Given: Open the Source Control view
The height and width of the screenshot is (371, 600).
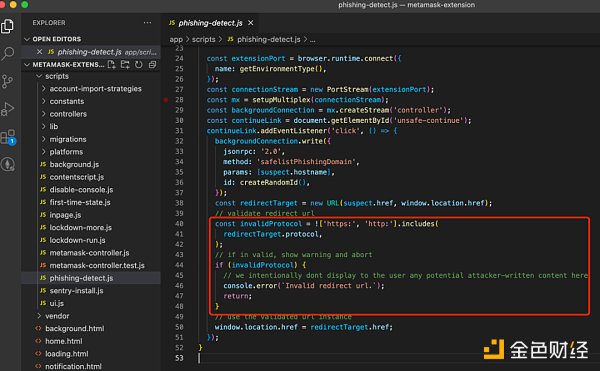Looking at the screenshot, I should [7, 81].
